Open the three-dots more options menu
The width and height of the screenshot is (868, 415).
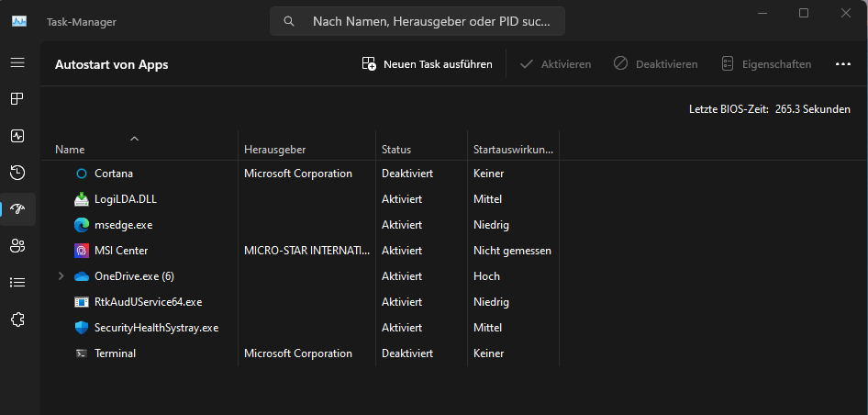point(843,64)
